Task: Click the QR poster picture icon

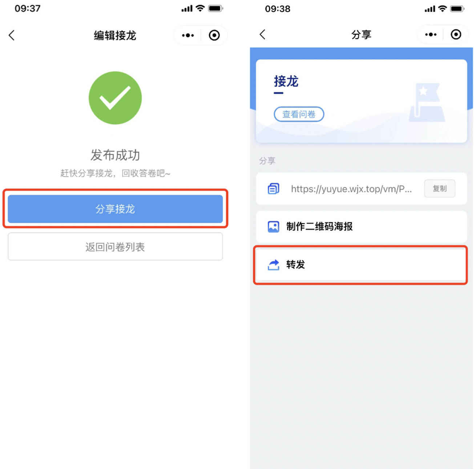Action: [x=273, y=227]
